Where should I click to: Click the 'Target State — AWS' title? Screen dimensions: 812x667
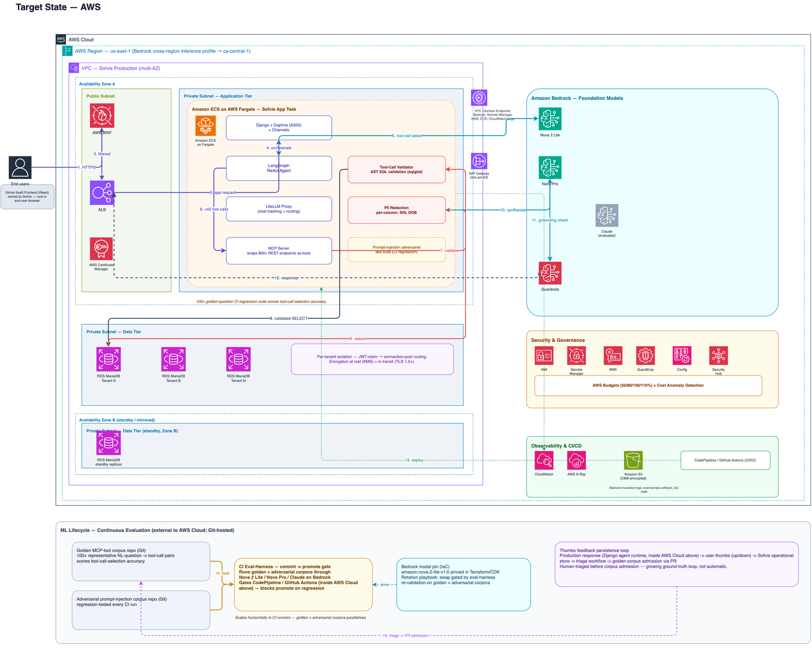coord(58,7)
